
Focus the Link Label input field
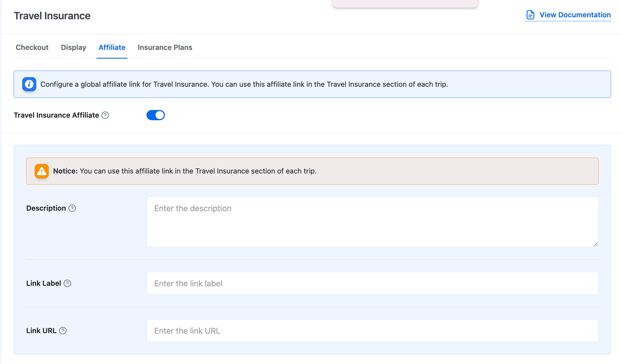[372, 283]
